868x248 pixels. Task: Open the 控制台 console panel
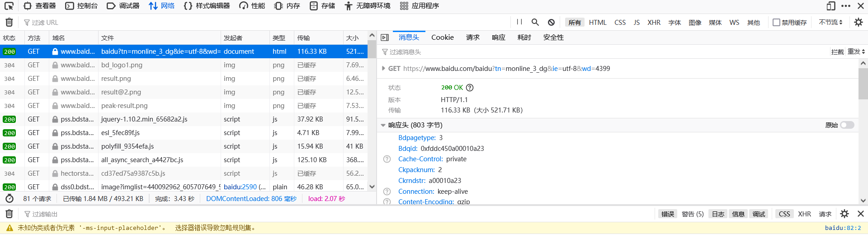(x=81, y=6)
